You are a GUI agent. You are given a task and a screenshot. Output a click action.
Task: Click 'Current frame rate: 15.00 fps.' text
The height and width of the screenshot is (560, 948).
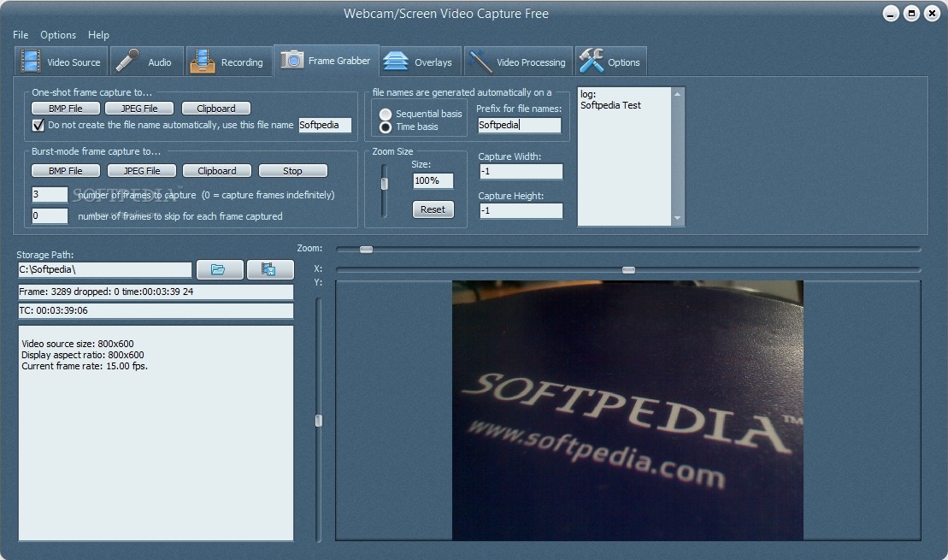tap(84, 366)
